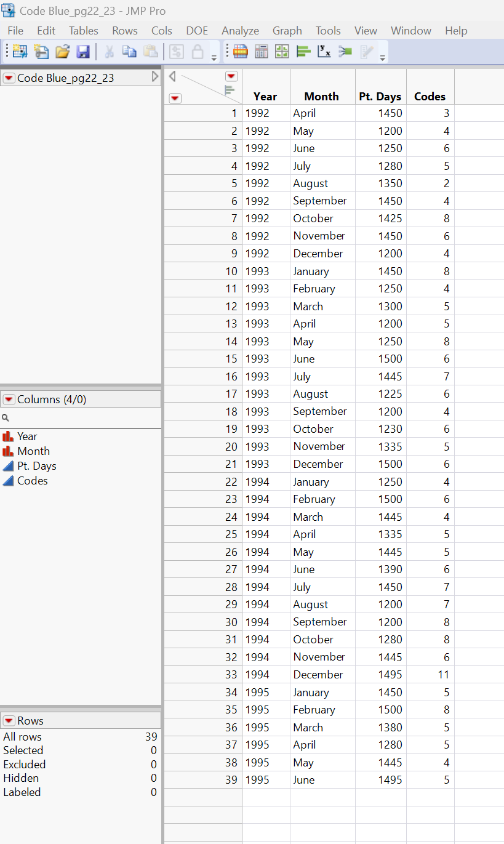The height and width of the screenshot is (844, 504).
Task: Open a data table file
Action: click(62, 51)
